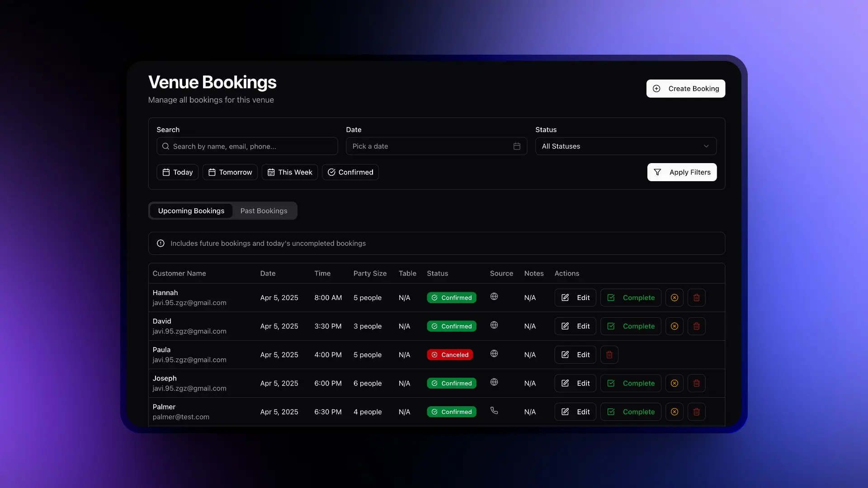Screen dimensions: 868x488
Task: Click the magnifier icon in the Search field
Action: tap(165, 146)
